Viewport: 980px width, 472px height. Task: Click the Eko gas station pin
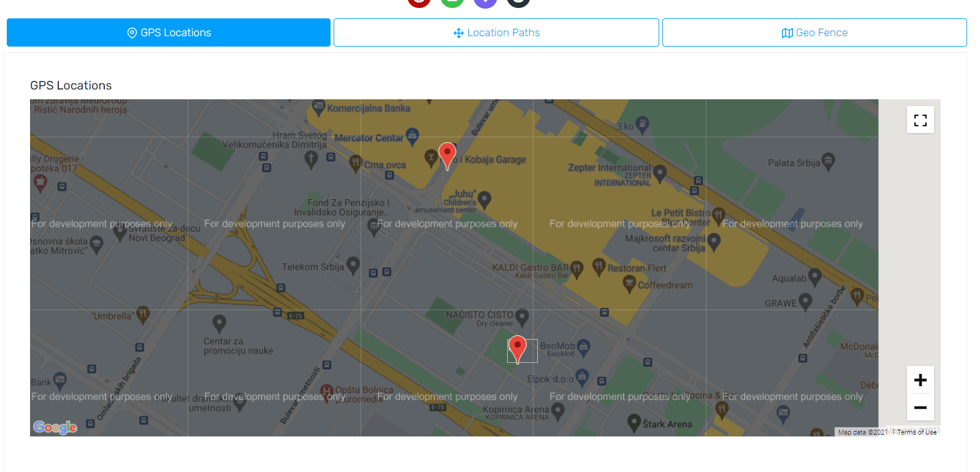coord(641,125)
